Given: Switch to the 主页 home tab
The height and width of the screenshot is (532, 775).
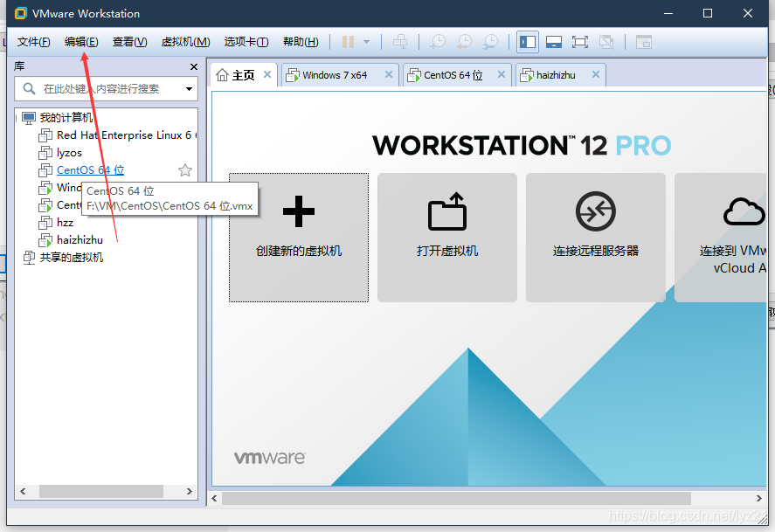Looking at the screenshot, I should click(243, 75).
